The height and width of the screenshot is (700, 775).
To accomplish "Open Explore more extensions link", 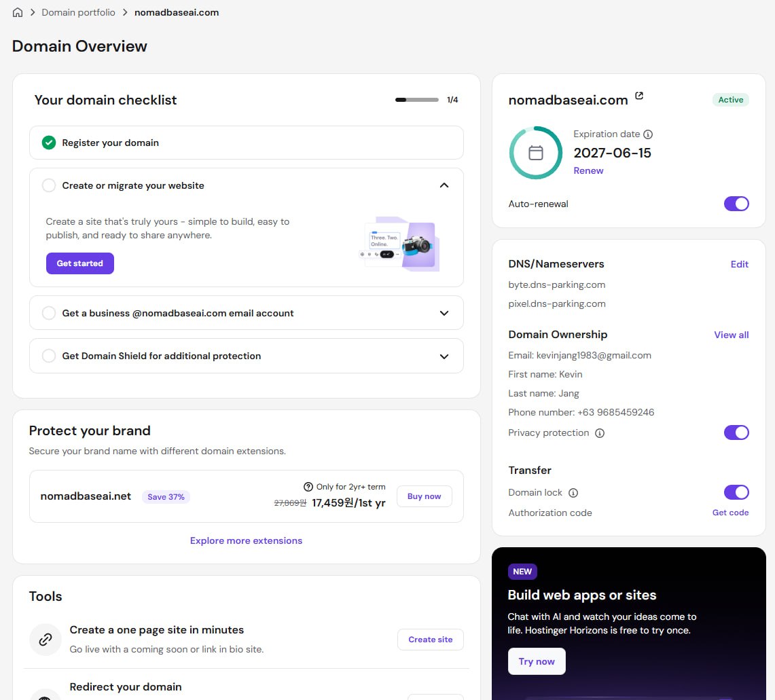I will pyautogui.click(x=246, y=540).
